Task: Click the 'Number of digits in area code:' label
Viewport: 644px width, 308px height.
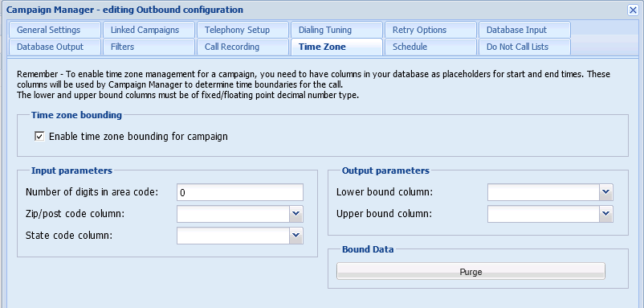Action: point(92,192)
